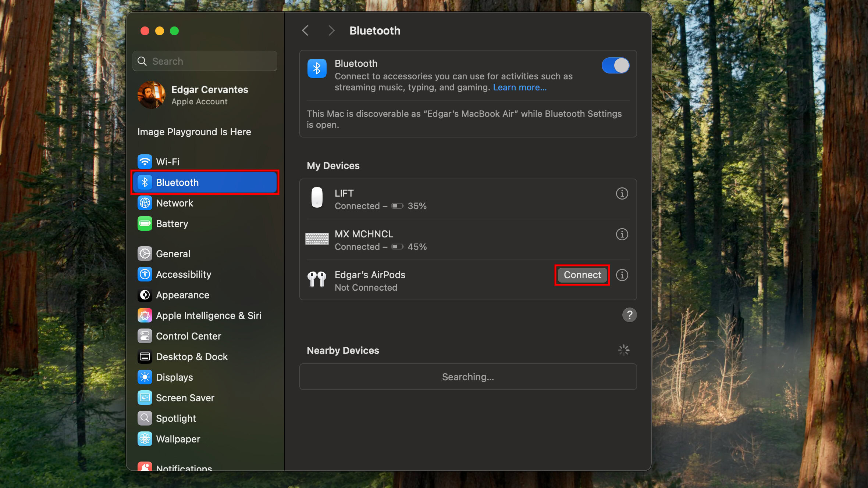
Task: Go back with the left chevron
Action: tap(305, 30)
